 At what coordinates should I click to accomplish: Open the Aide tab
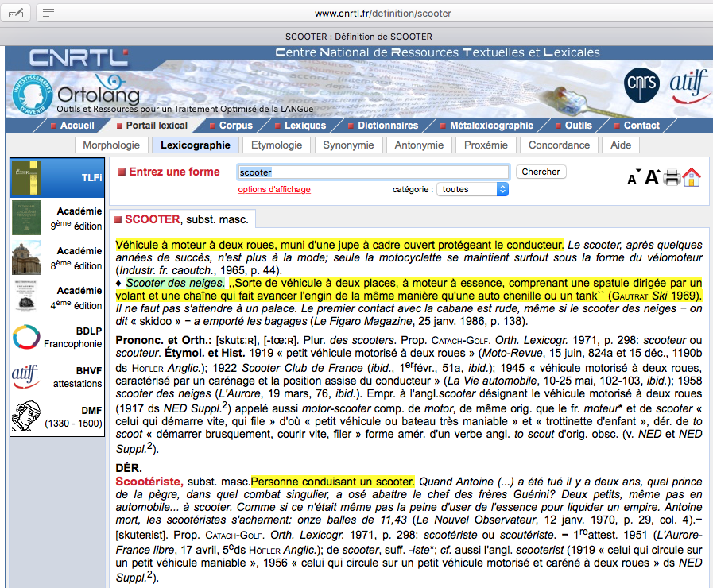[x=621, y=145]
